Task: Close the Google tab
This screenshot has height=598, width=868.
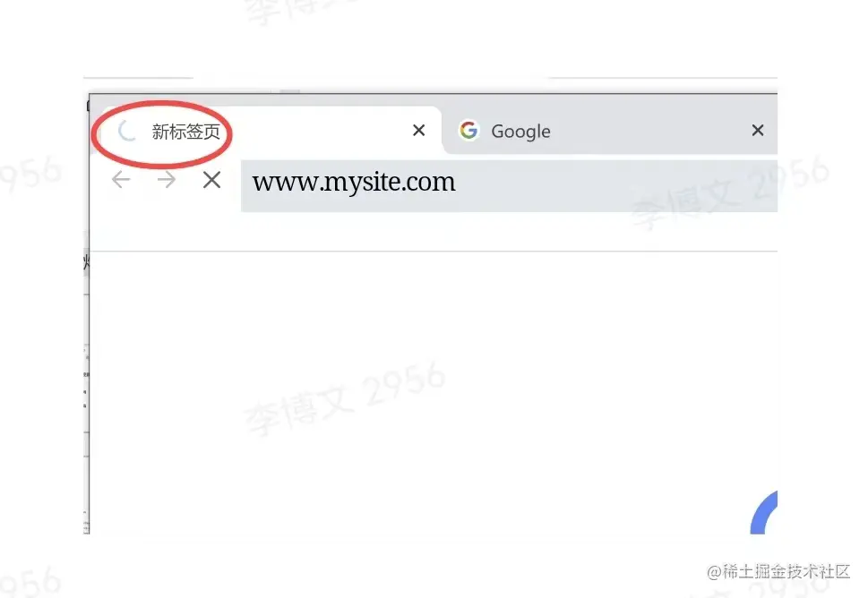Action: point(758,131)
